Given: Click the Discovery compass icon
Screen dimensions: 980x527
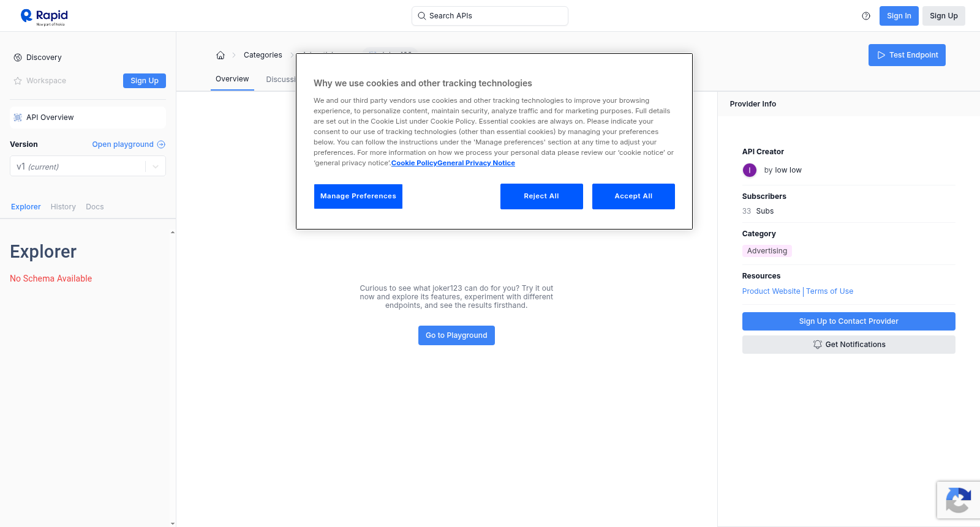Looking at the screenshot, I should (x=18, y=58).
